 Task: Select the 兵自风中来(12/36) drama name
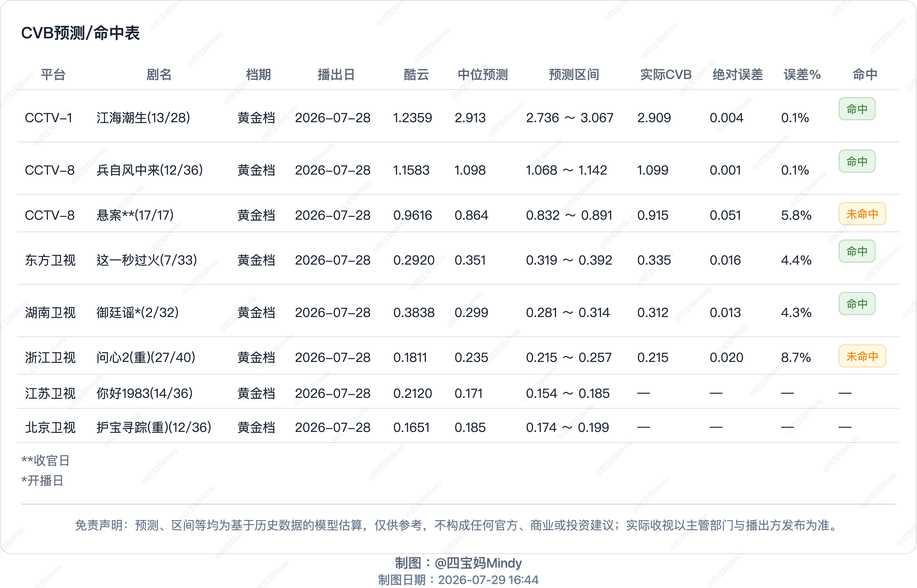[x=150, y=170]
